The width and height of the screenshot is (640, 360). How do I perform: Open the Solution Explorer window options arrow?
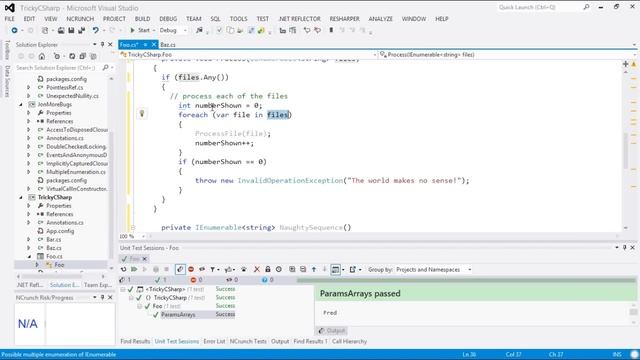coord(95,44)
